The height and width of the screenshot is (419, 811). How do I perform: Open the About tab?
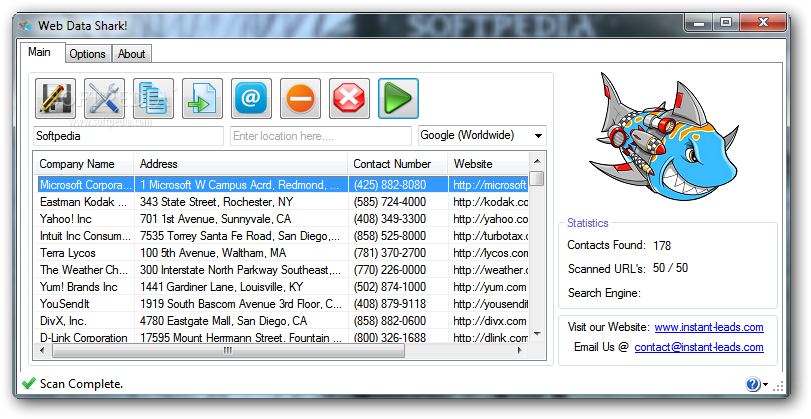coord(131,54)
